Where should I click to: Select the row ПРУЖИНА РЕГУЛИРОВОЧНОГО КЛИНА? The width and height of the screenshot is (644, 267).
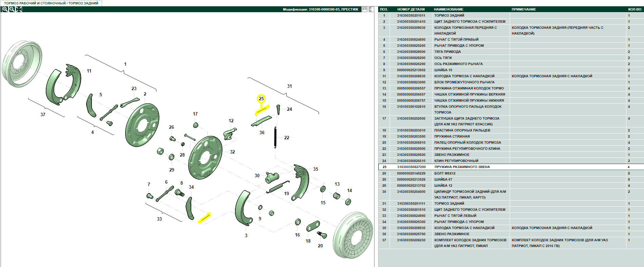[511, 148]
